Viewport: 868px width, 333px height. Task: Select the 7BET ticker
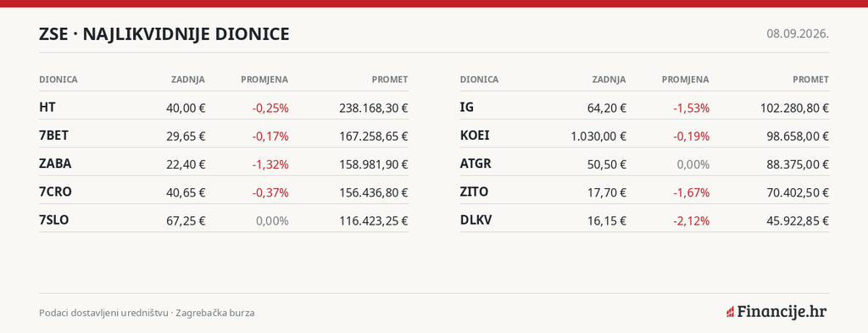(53, 136)
